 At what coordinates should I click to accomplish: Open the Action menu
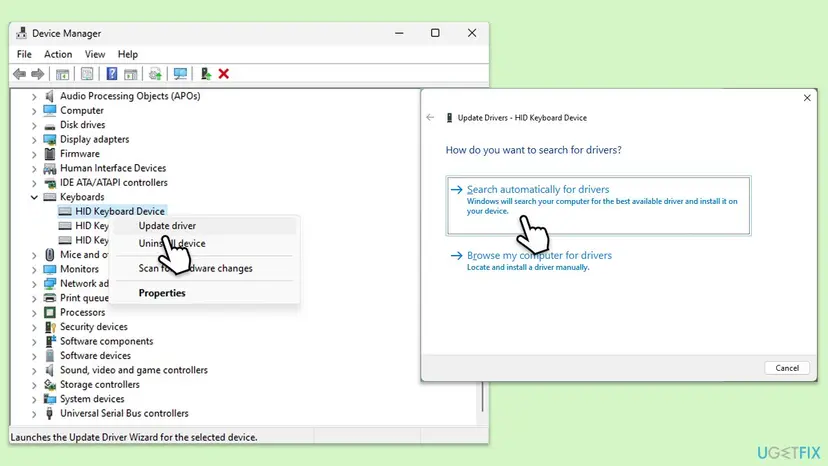pyautogui.click(x=58, y=54)
